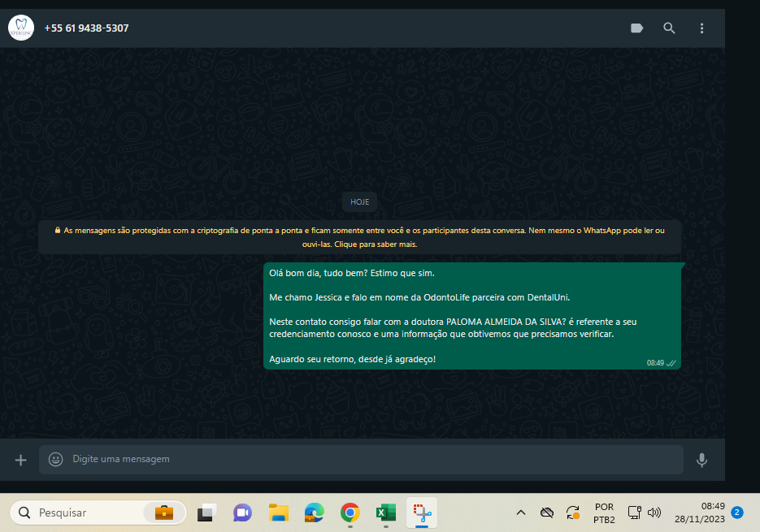
Task: Change the POR PTB2 input language
Action: coord(604,513)
